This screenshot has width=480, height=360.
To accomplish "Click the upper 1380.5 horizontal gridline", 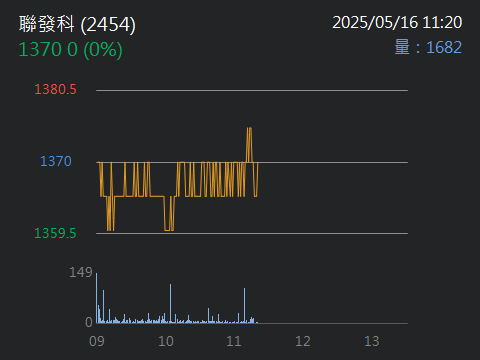I will pos(252,90).
